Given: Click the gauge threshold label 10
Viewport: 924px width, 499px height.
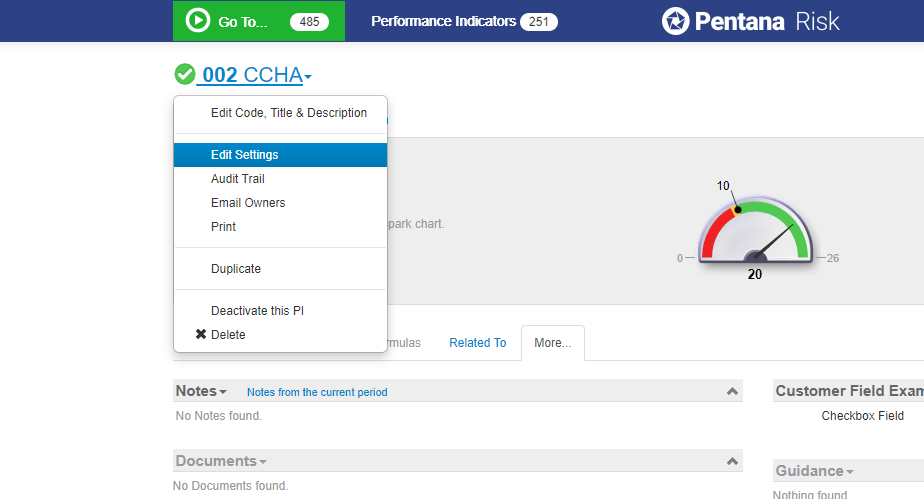Looking at the screenshot, I should pyautogui.click(x=723, y=186).
